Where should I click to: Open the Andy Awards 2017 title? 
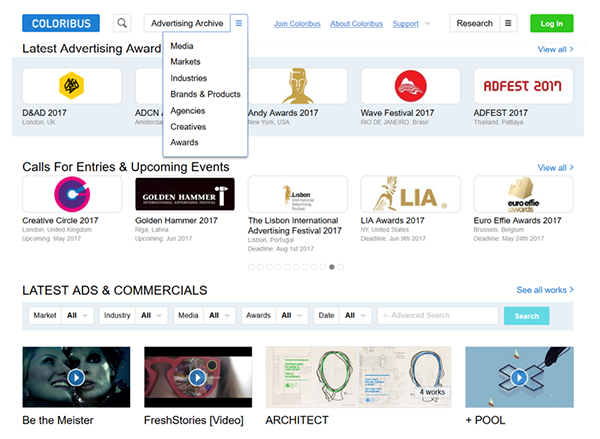pos(283,113)
